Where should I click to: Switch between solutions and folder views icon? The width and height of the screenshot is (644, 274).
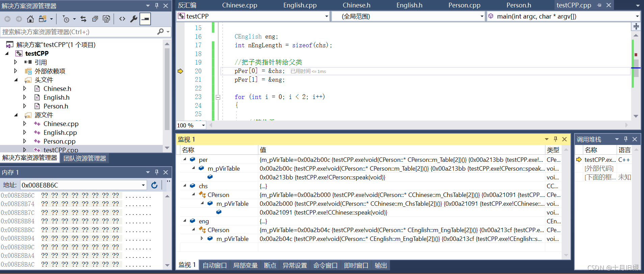click(x=43, y=19)
